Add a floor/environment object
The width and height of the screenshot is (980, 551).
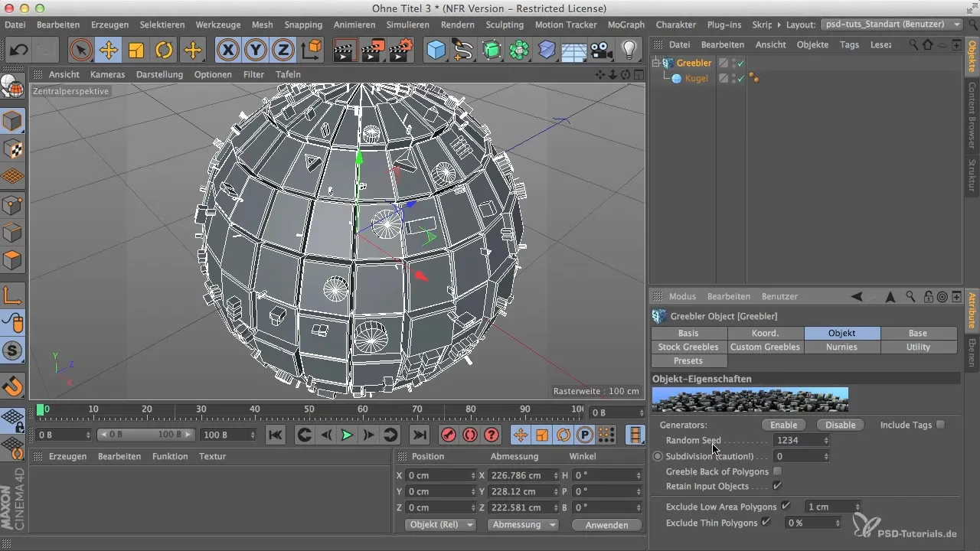tap(573, 51)
